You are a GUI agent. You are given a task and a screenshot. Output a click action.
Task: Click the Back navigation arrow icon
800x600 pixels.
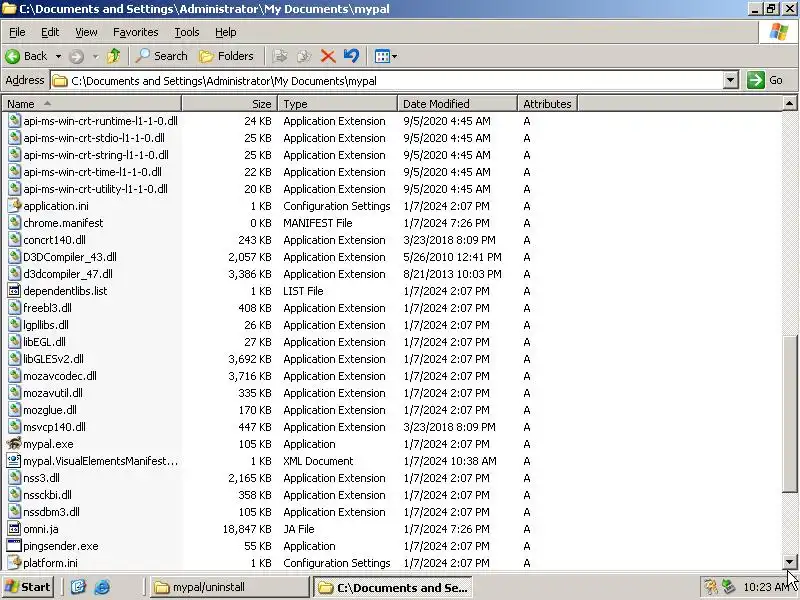[13, 56]
